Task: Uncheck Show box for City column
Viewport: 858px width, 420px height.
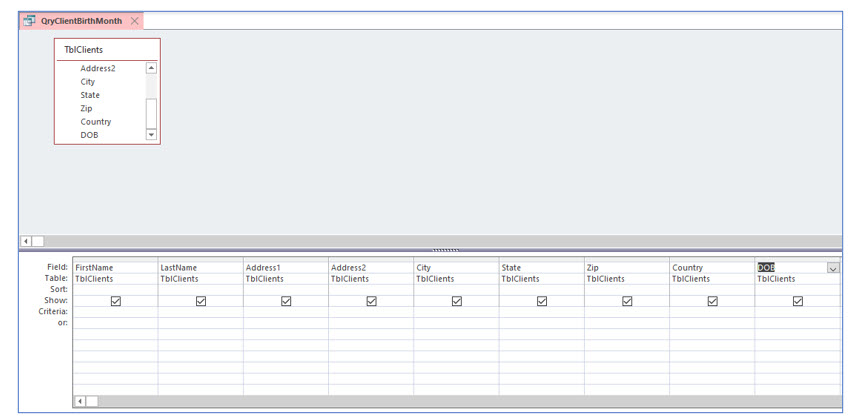Action: [x=457, y=301]
